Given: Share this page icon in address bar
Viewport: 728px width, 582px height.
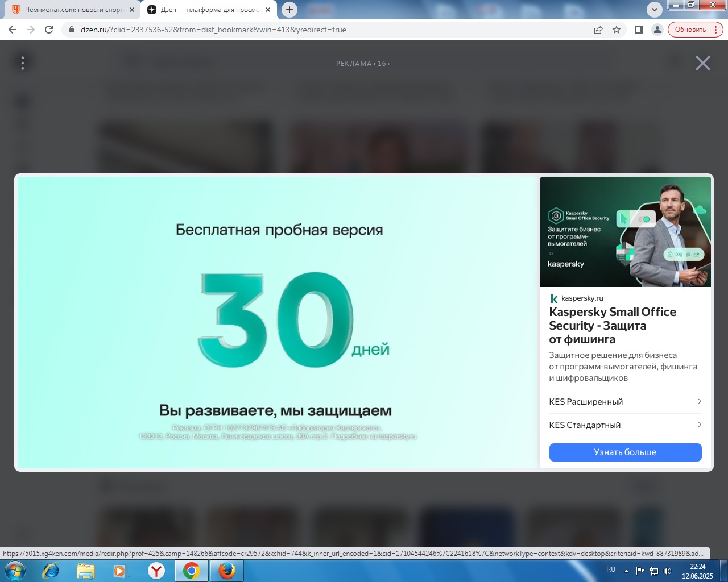Looking at the screenshot, I should coord(598,30).
